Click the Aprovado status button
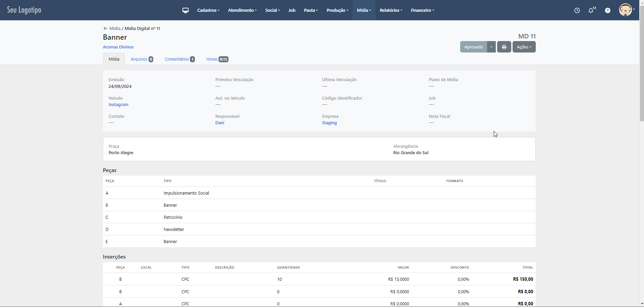 coord(473,47)
